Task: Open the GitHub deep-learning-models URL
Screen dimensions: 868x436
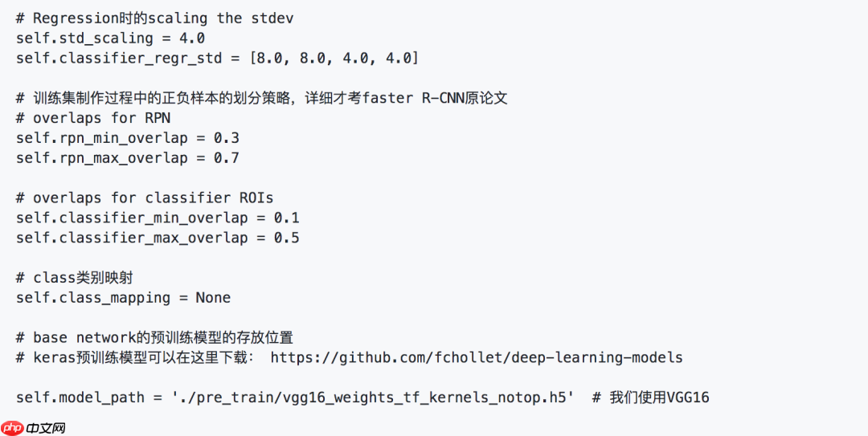Action: pyautogui.click(x=477, y=357)
